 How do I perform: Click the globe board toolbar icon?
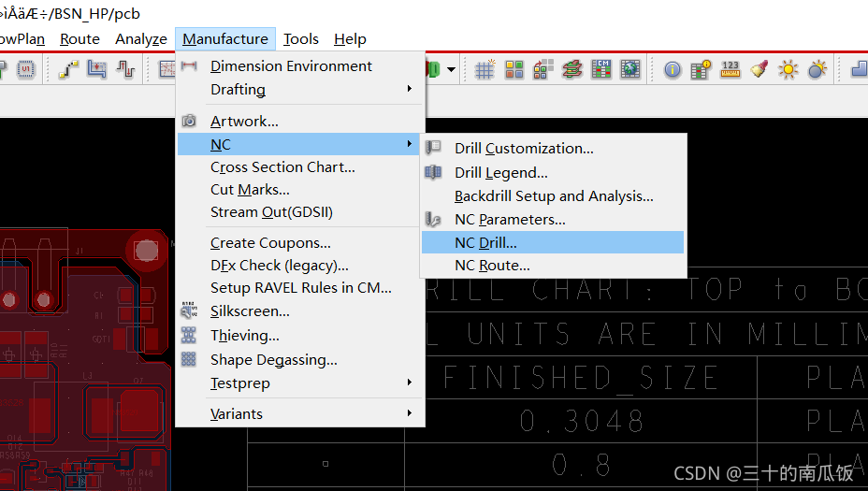point(630,69)
